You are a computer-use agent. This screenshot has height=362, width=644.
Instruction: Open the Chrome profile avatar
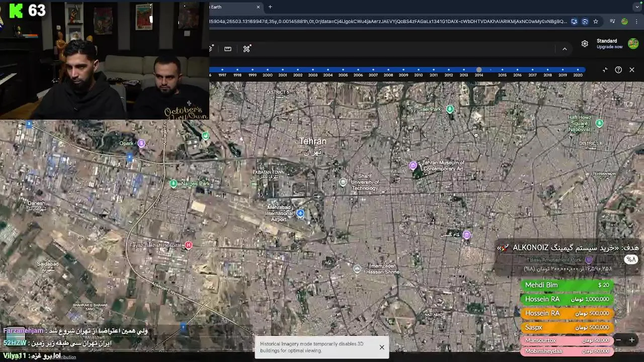[x=624, y=22]
